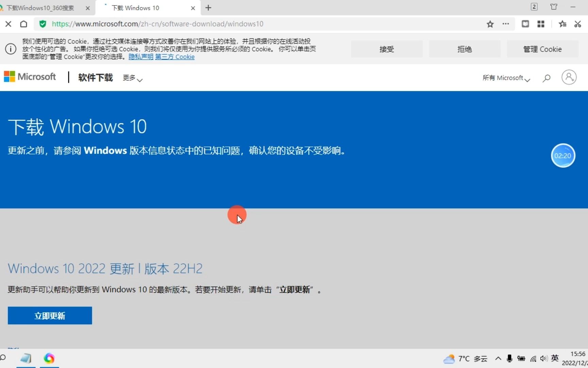The image size is (588, 368).
Task: Go to browser home page icon
Action: click(23, 24)
